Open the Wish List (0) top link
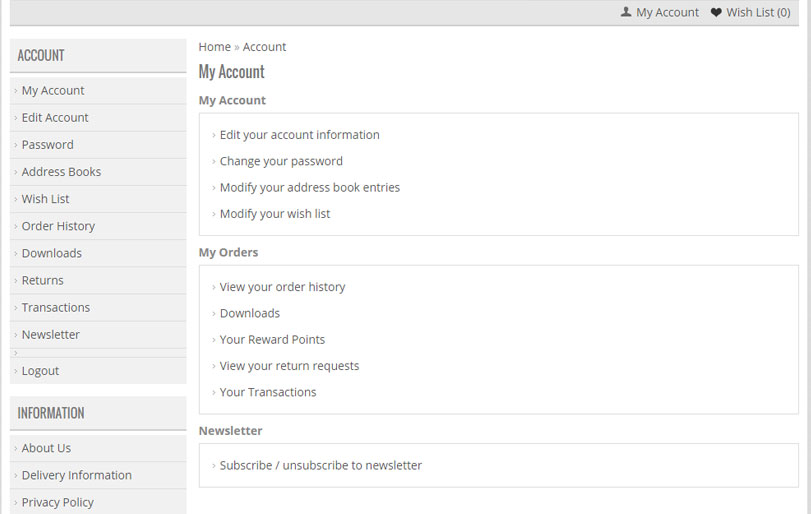Image resolution: width=811 pixels, height=514 pixels. 758,12
